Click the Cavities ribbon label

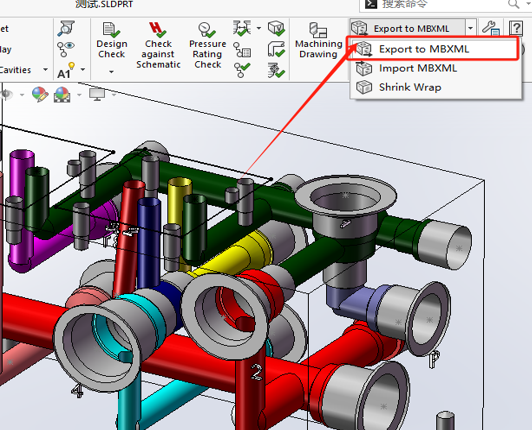[15, 70]
